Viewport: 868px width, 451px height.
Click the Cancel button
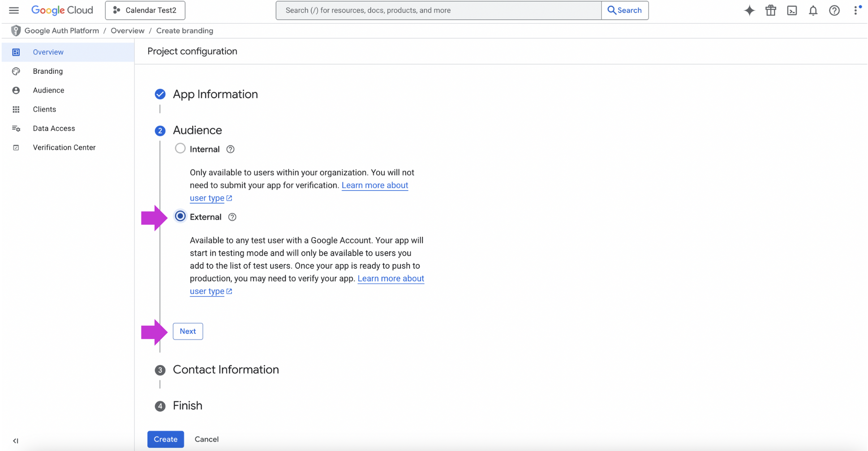(206, 439)
